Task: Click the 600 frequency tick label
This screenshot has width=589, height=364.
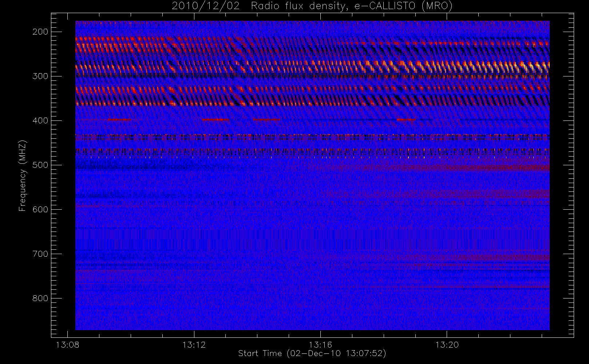Action: tap(40, 209)
